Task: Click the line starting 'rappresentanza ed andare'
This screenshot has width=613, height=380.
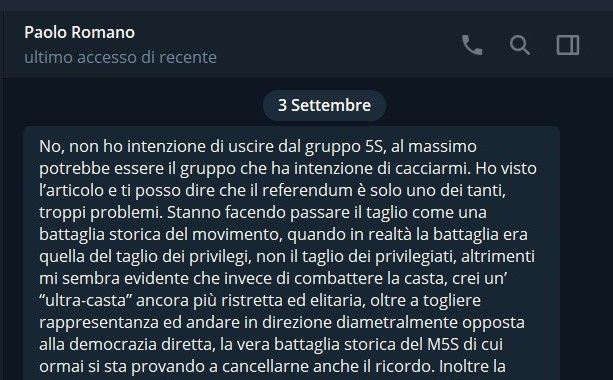Action: [x=281, y=323]
